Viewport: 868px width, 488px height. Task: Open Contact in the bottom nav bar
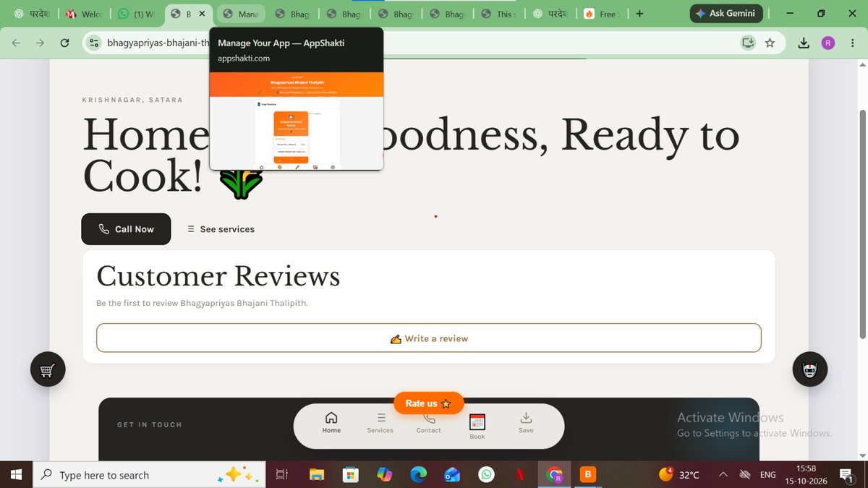[428, 423]
